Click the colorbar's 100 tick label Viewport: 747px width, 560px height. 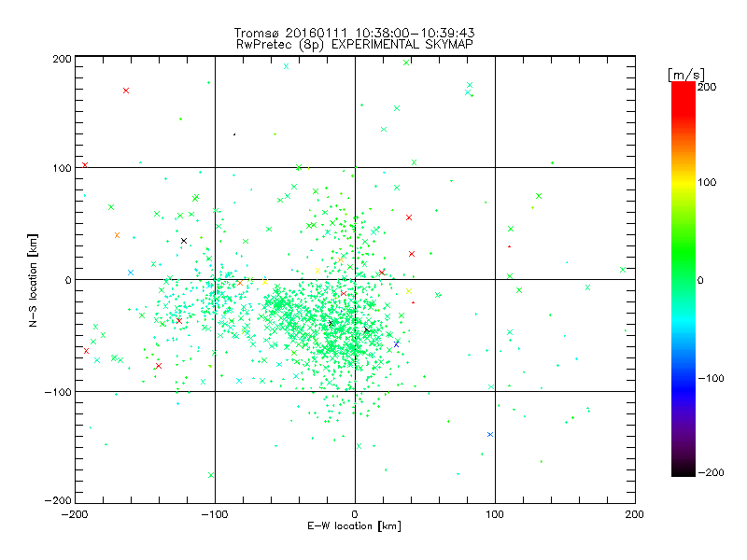707,182
